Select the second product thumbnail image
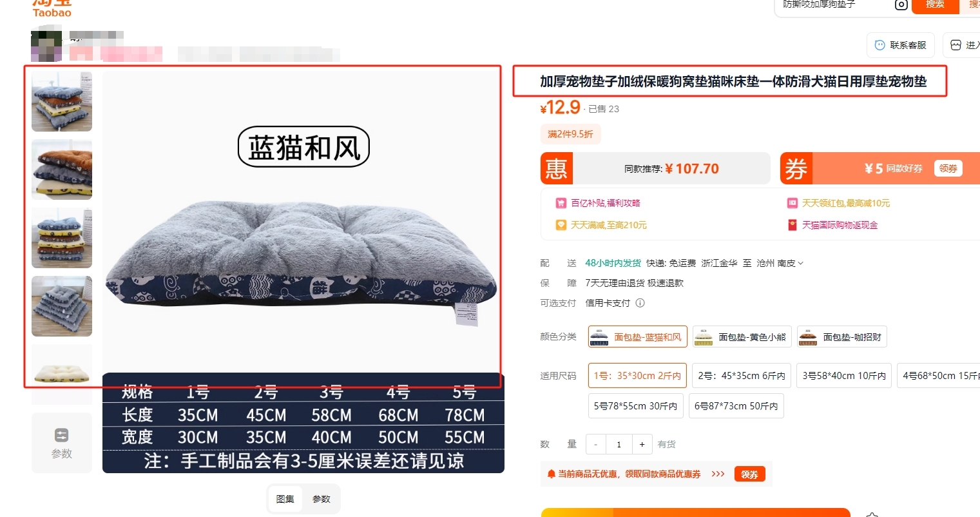This screenshot has height=517, width=980. (62, 170)
